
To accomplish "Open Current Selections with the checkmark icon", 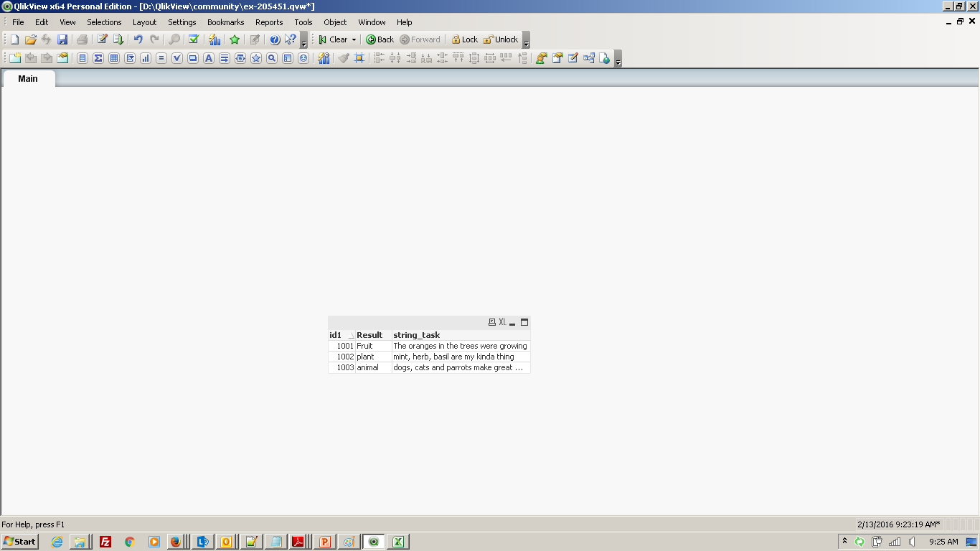I will [194, 39].
